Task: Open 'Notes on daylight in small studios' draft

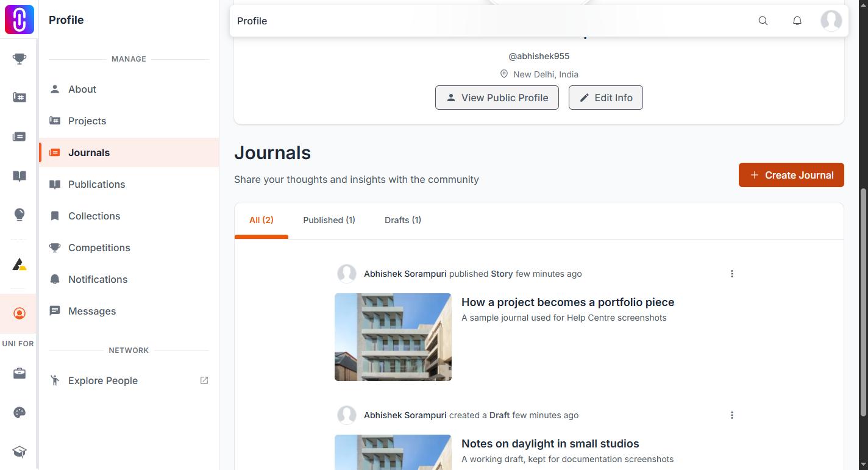Action: [550, 444]
